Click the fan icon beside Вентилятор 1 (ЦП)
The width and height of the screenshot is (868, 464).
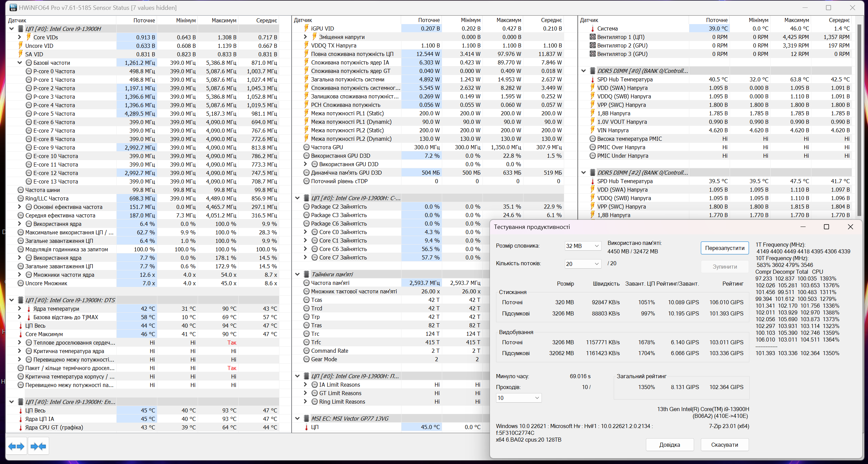(592, 37)
